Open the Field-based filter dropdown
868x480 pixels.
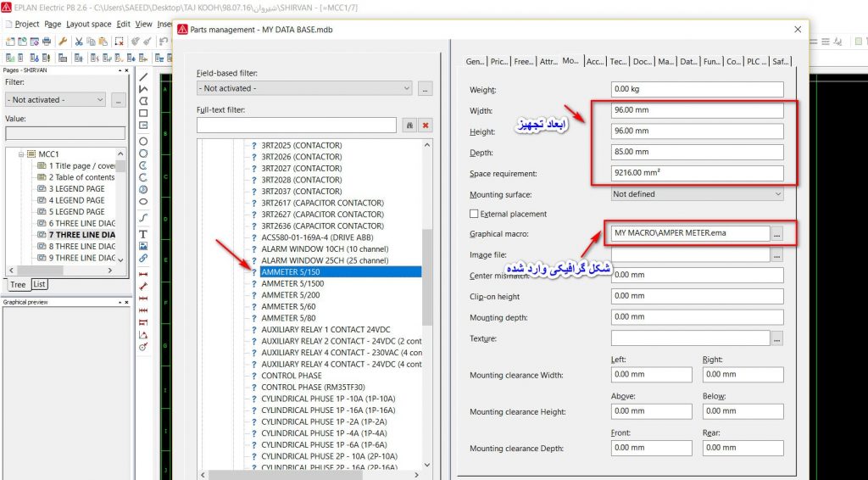tap(304, 88)
